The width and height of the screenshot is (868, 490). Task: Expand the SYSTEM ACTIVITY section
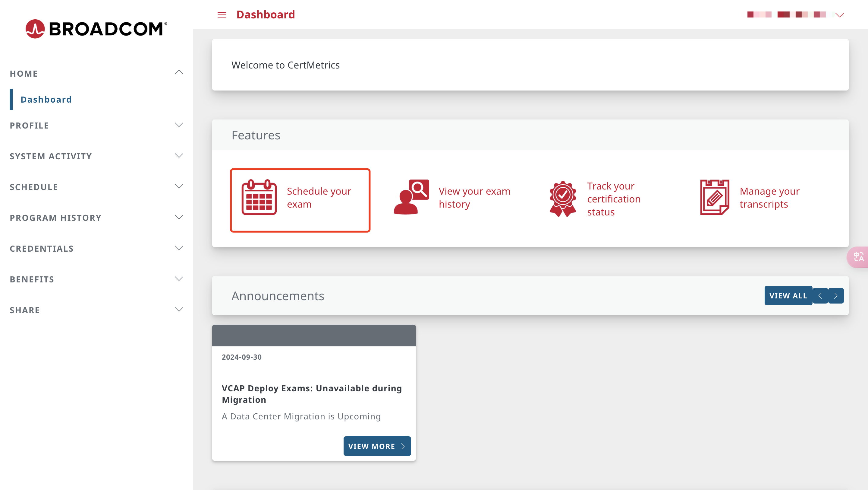click(x=96, y=156)
